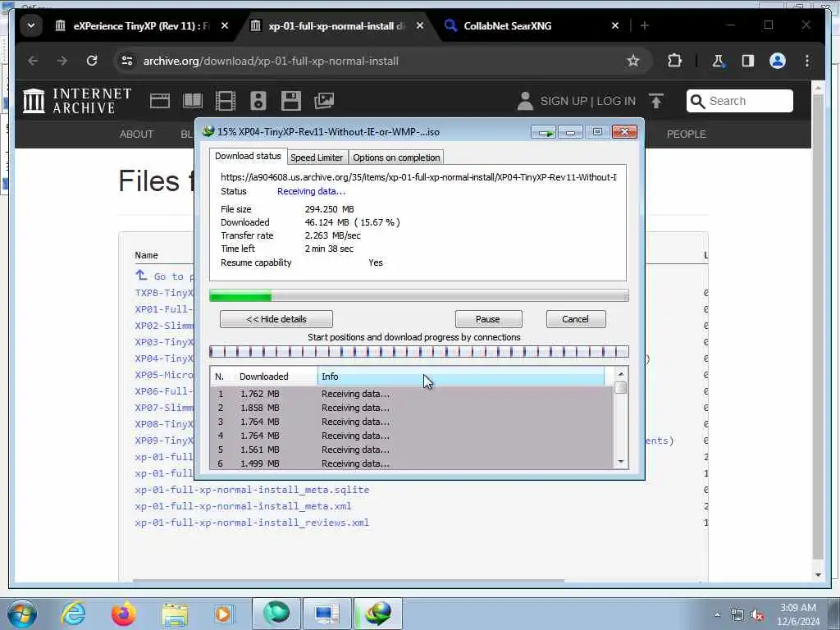Viewport: 840px width, 630px height.
Task: Bookmark this page with the star icon
Action: [633, 61]
